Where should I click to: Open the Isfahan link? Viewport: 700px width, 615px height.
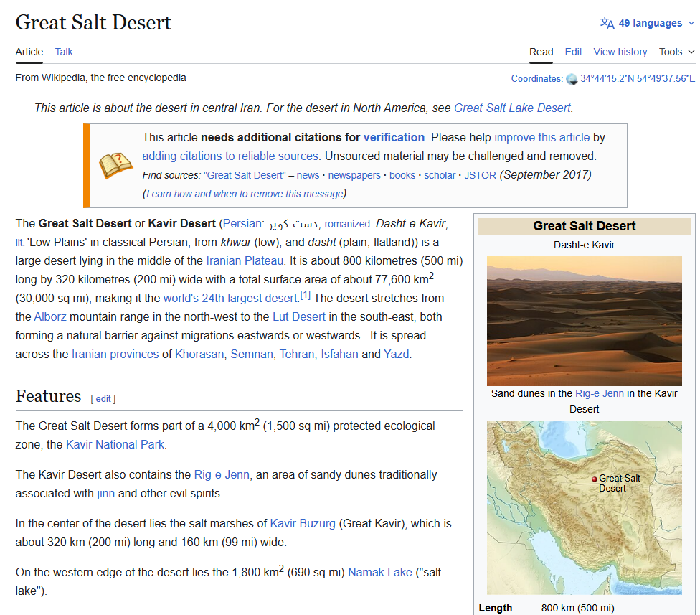coord(339,355)
